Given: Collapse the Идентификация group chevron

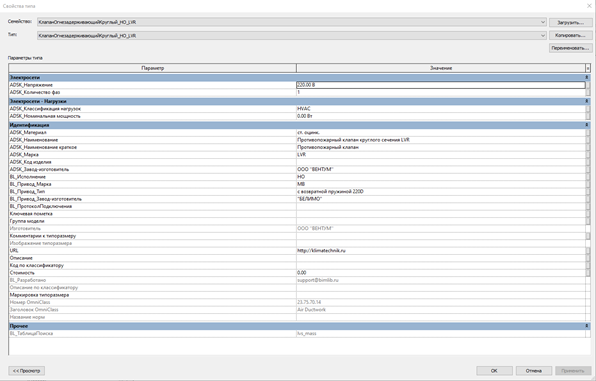Looking at the screenshot, I should [586, 125].
